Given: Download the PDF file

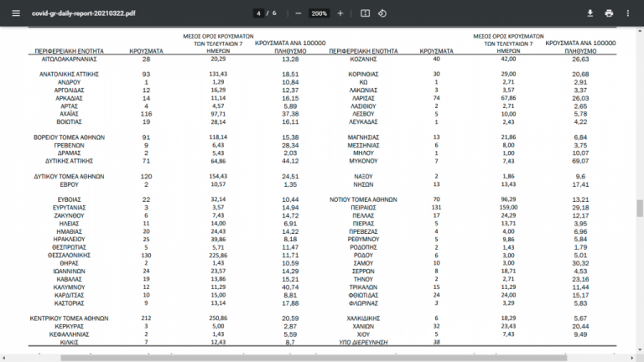Looking at the screenshot, I should point(589,13).
